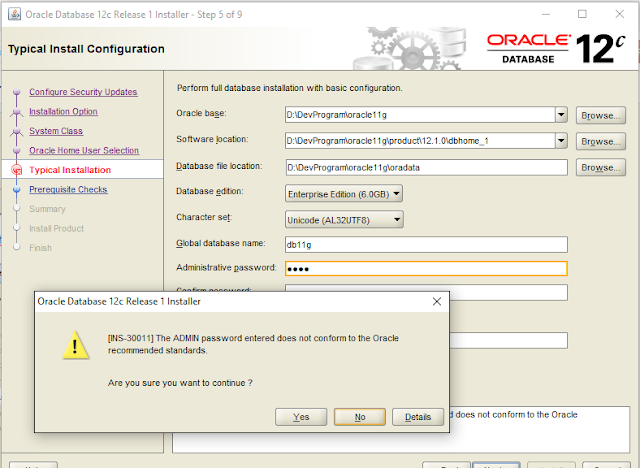The image size is (640, 468).
Task: Click the Install Product step bullet icon
Action: (17, 228)
